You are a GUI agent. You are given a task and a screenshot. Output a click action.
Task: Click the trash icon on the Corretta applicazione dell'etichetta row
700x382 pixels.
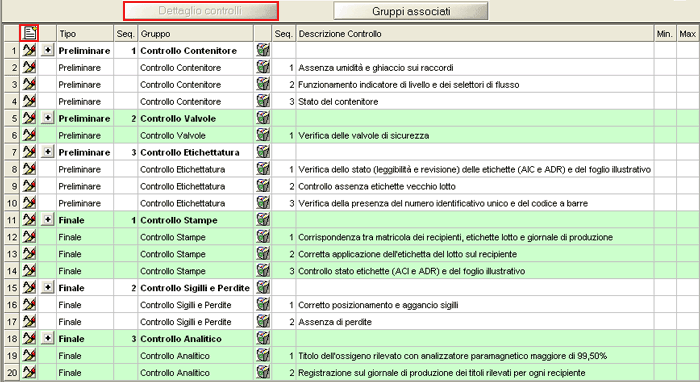coord(263,253)
